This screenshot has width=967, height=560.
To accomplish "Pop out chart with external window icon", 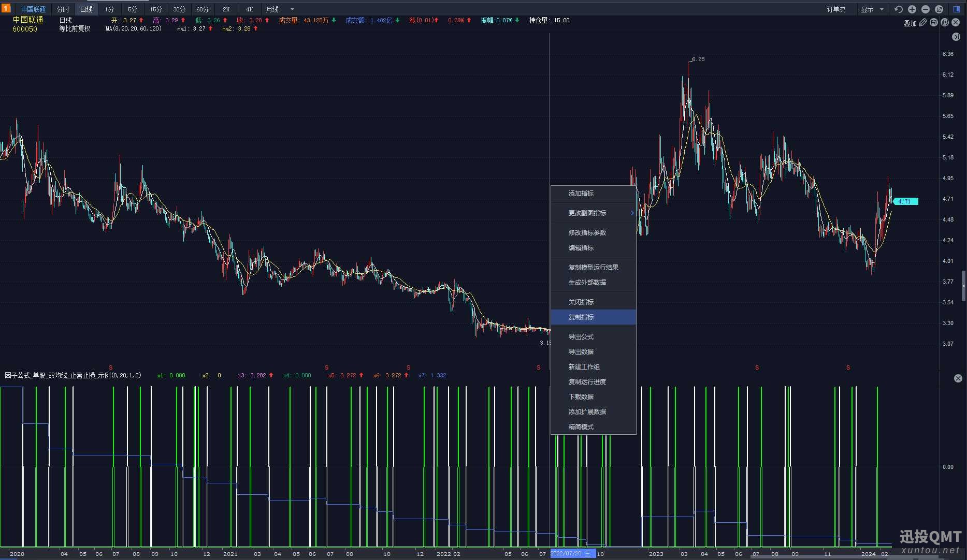I will pos(939,9).
